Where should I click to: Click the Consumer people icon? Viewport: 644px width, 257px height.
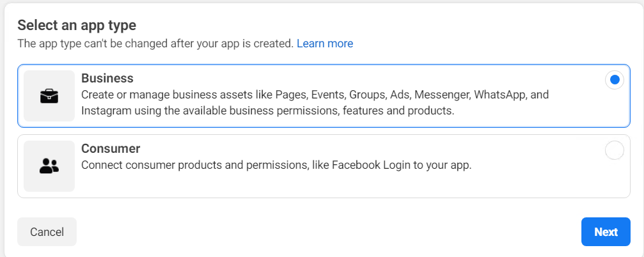click(x=49, y=166)
